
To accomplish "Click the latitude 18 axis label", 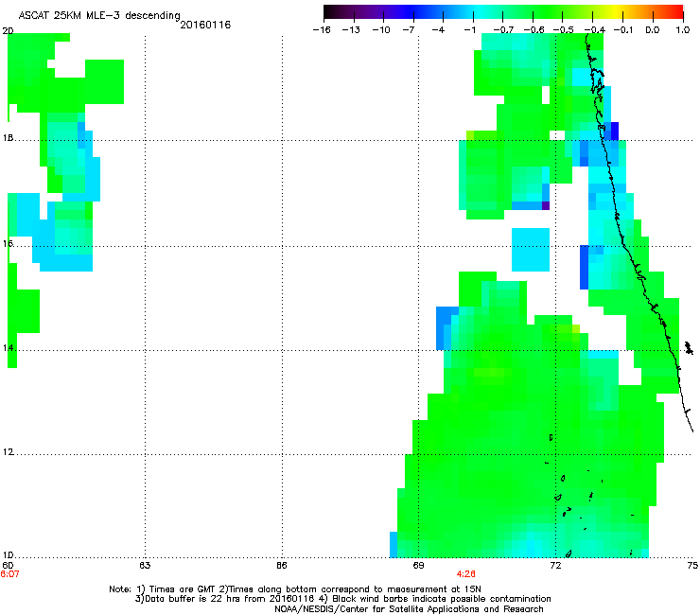I will tap(8, 138).
